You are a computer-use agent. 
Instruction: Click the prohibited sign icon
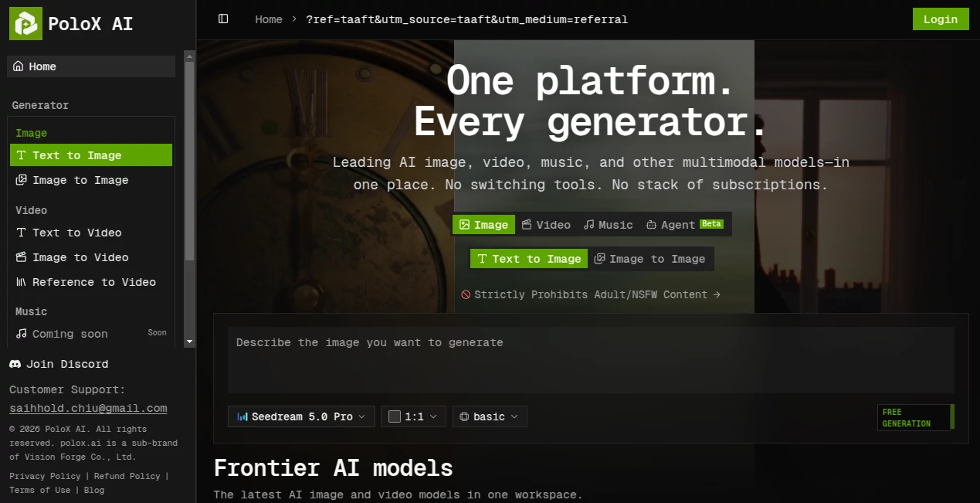pos(466,294)
